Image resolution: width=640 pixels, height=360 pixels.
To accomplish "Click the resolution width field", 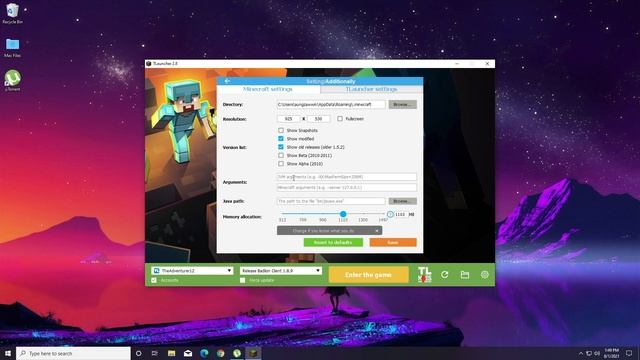I will (289, 119).
